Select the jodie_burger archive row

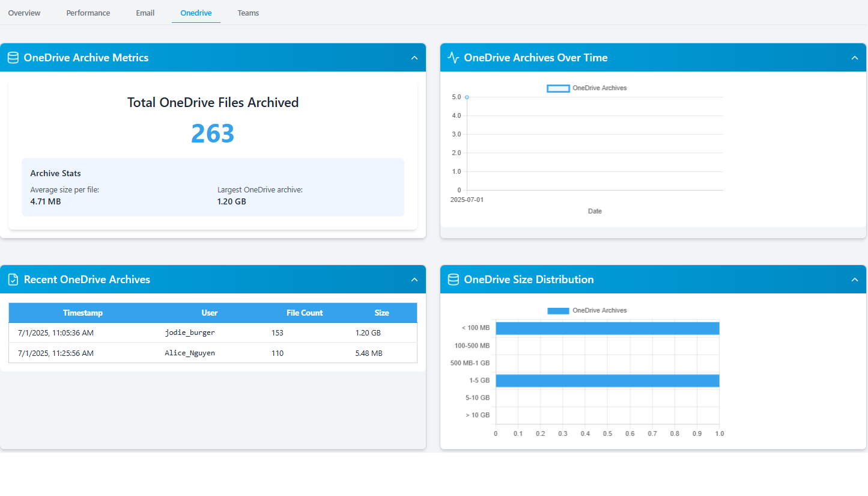[x=213, y=332]
